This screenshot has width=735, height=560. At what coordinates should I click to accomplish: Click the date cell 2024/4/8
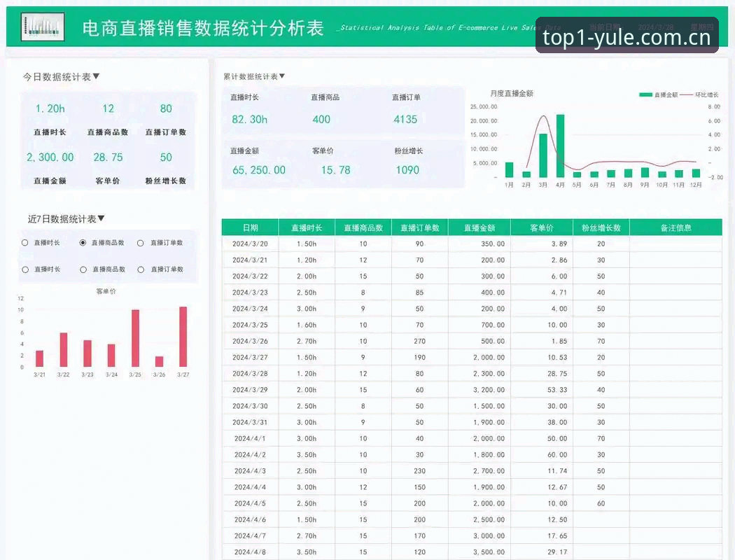coord(250,552)
